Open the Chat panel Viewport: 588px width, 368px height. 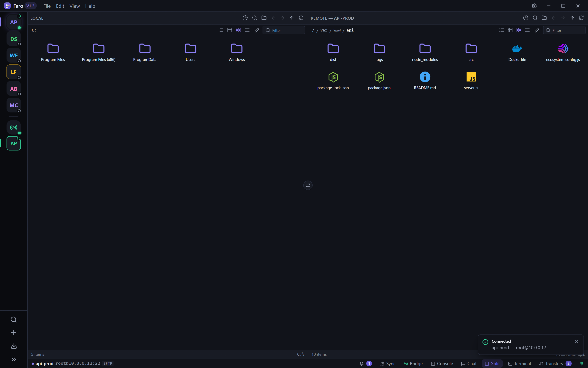tap(469, 363)
